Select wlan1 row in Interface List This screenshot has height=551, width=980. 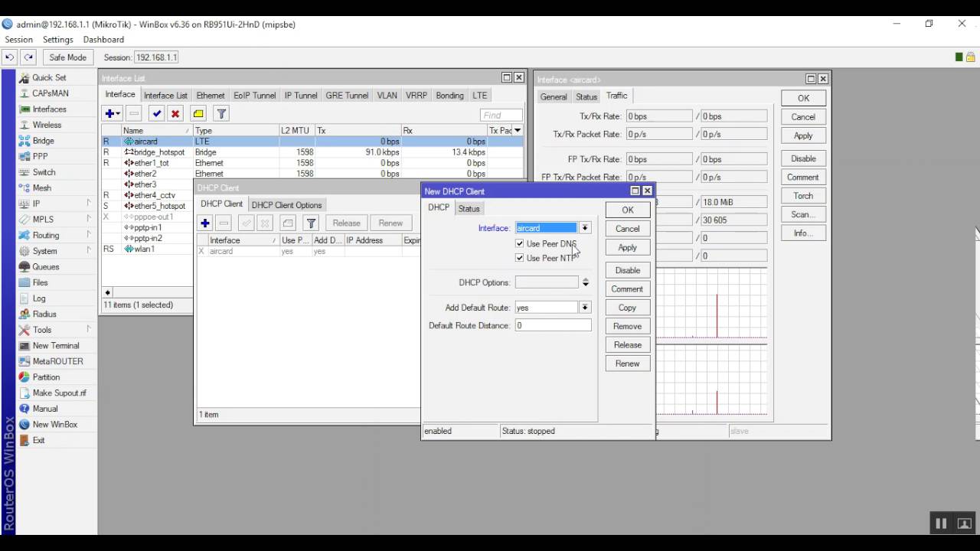click(147, 249)
